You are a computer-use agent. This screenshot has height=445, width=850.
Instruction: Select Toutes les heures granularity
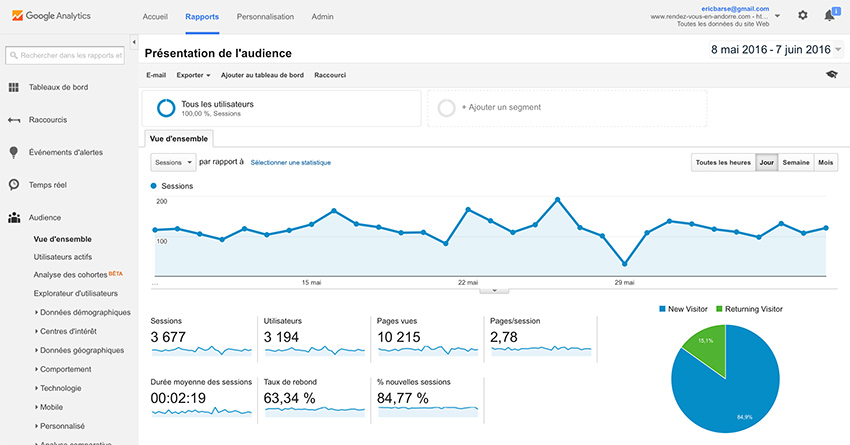point(722,162)
